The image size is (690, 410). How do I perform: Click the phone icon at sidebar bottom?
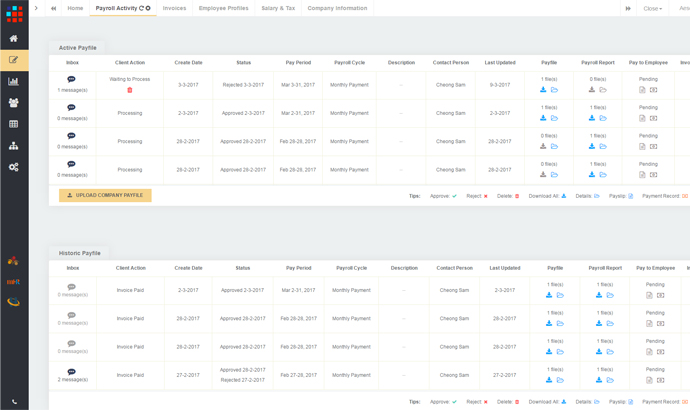tap(14, 402)
